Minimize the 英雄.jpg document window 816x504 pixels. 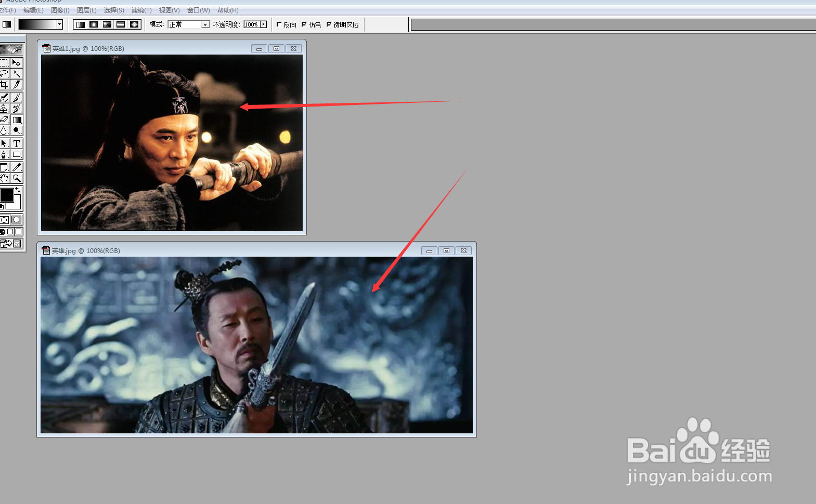[429, 250]
